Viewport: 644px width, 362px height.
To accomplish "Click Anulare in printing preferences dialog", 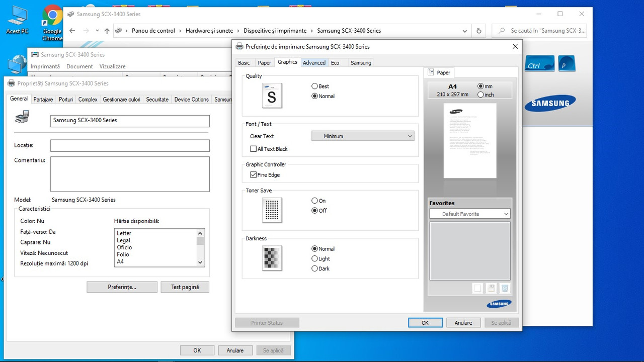I will point(463,323).
